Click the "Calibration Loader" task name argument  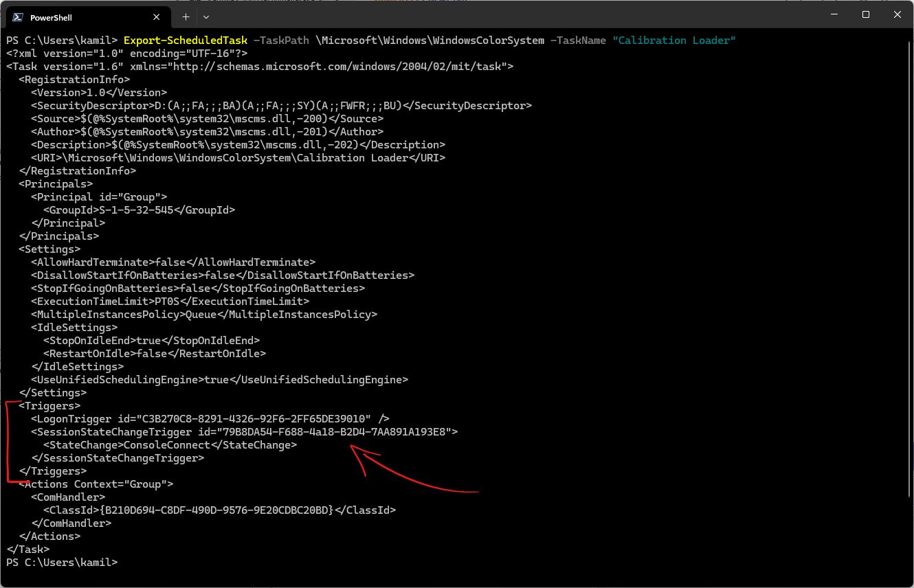click(x=674, y=41)
